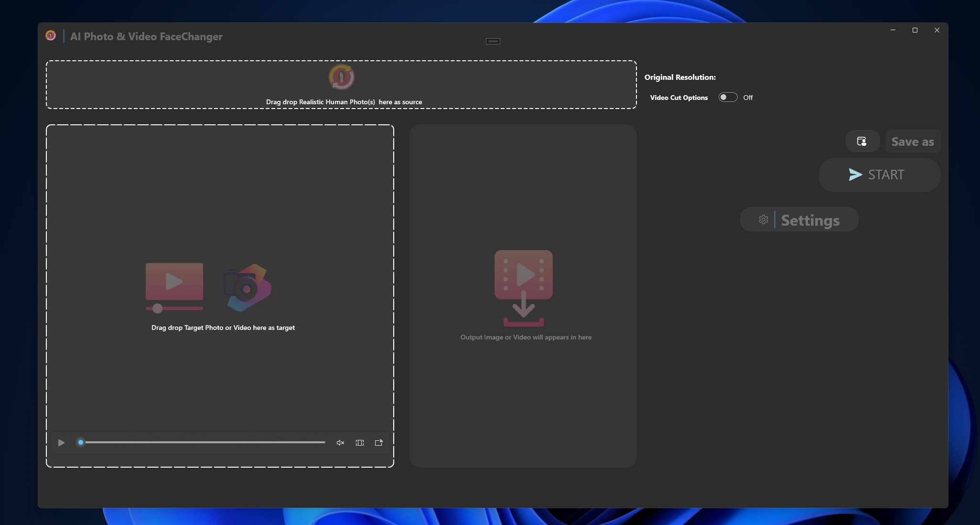Click the swap icon inside the source drop zone
The image size is (980, 525).
tap(341, 77)
